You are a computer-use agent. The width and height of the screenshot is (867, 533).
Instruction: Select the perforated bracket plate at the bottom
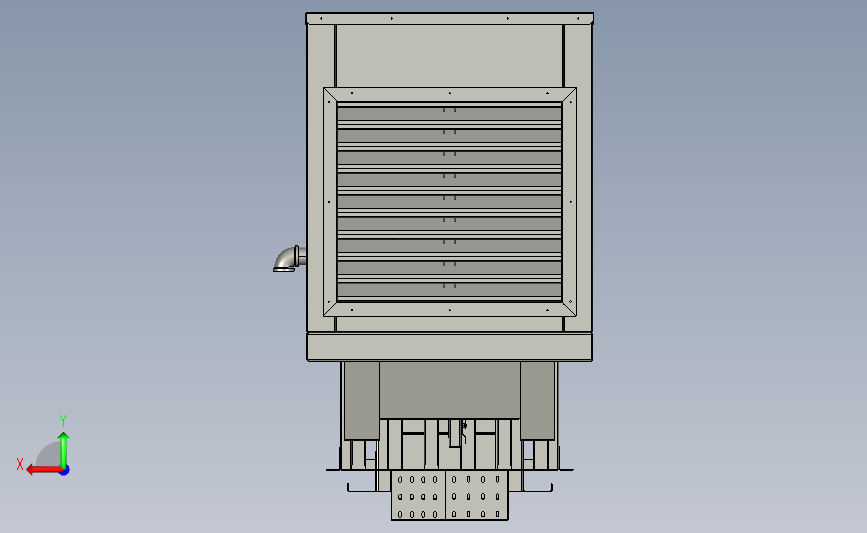(x=449, y=495)
